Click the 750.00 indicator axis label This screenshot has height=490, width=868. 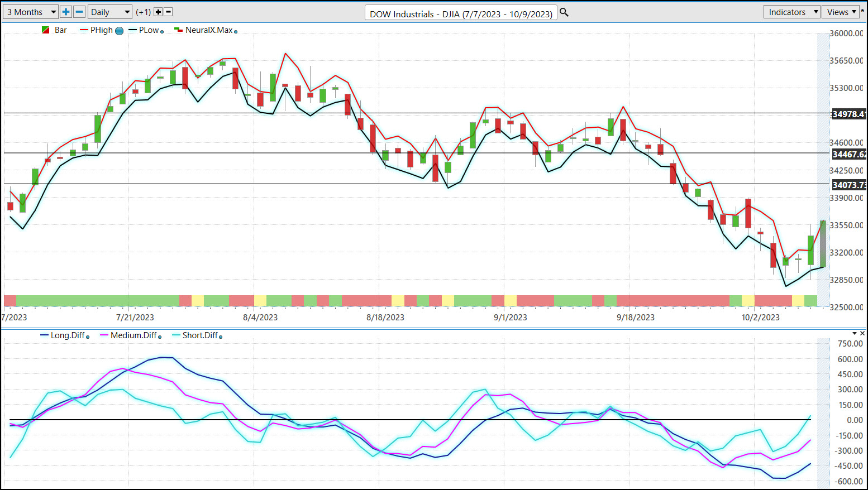coord(850,344)
